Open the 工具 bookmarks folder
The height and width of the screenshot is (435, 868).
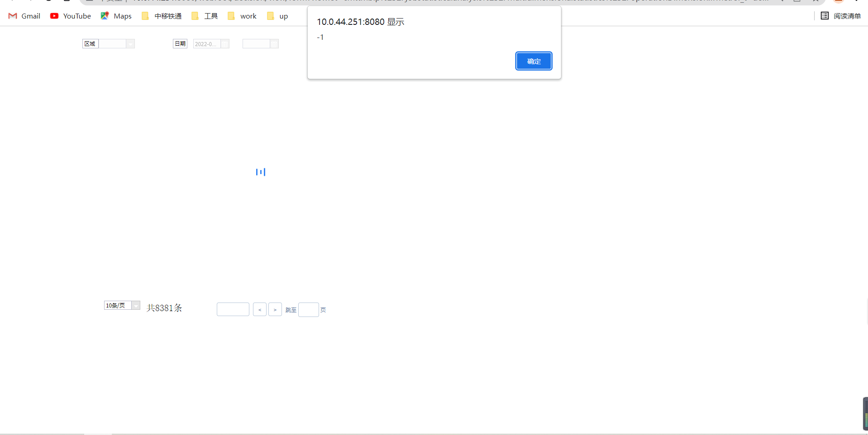point(205,16)
